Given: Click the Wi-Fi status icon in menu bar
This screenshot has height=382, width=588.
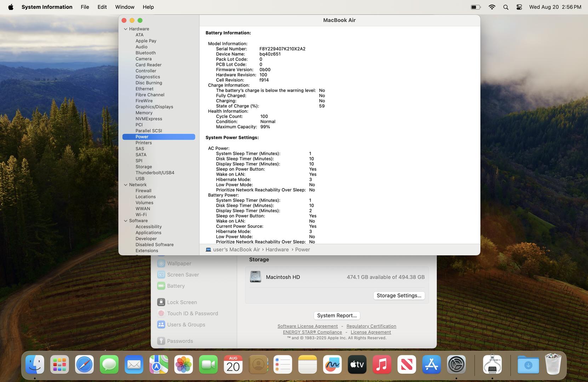Looking at the screenshot, I should coord(492,7).
